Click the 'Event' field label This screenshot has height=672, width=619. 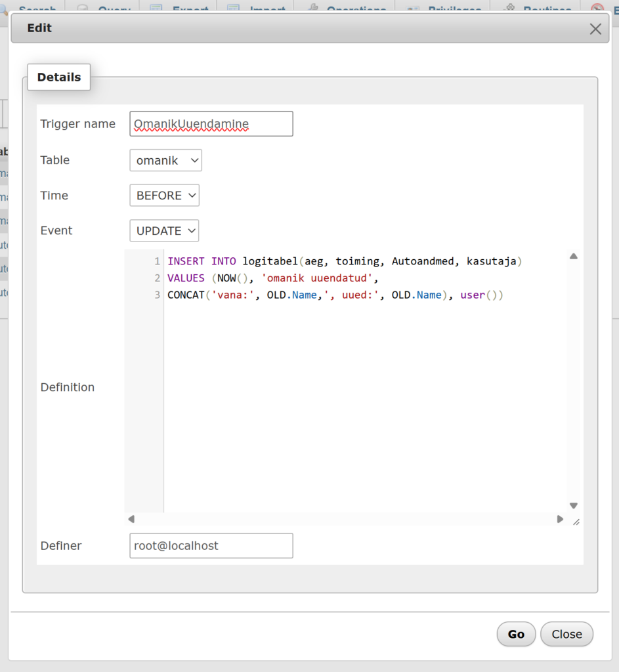tap(56, 230)
